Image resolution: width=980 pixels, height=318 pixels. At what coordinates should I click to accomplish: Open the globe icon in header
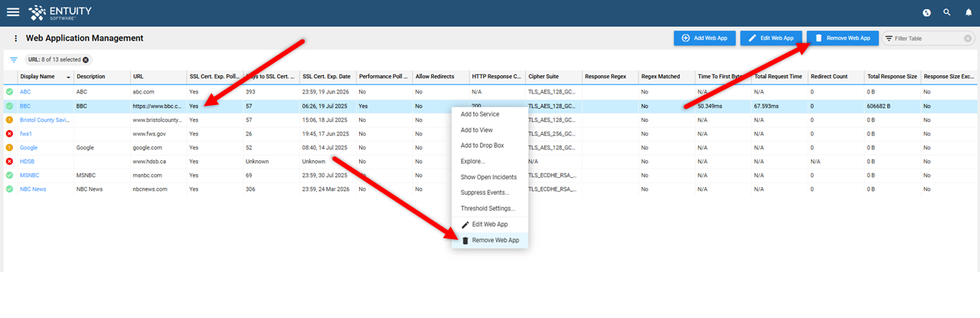926,12
